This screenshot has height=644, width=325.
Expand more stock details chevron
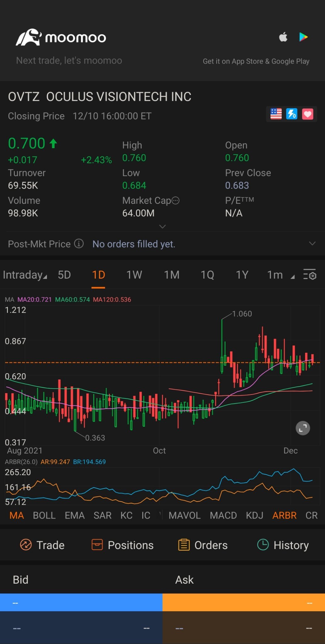[162, 226]
